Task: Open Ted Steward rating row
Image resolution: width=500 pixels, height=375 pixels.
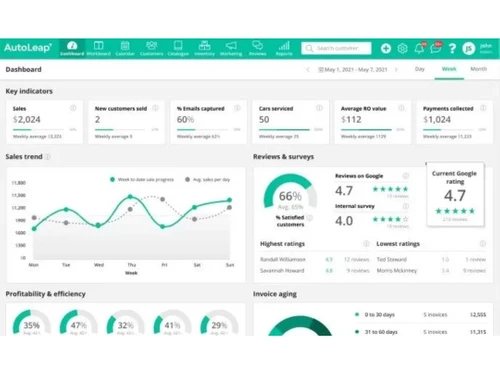Action: pyautogui.click(x=431, y=259)
